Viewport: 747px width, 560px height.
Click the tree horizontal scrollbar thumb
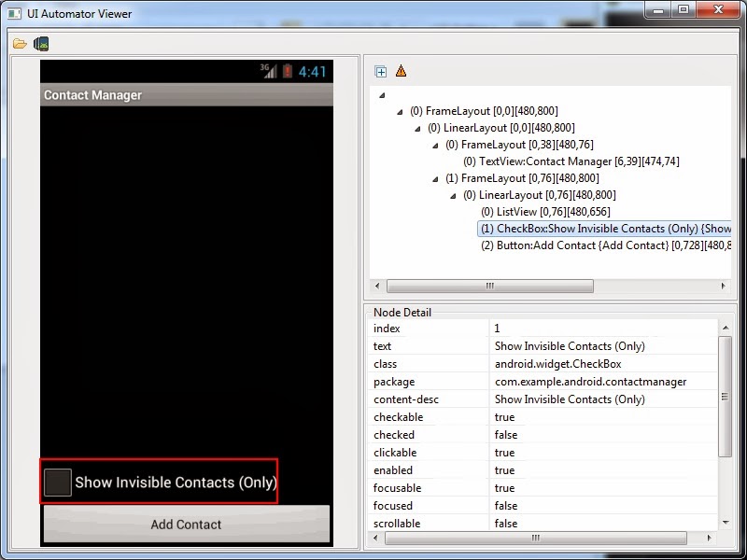(x=489, y=286)
